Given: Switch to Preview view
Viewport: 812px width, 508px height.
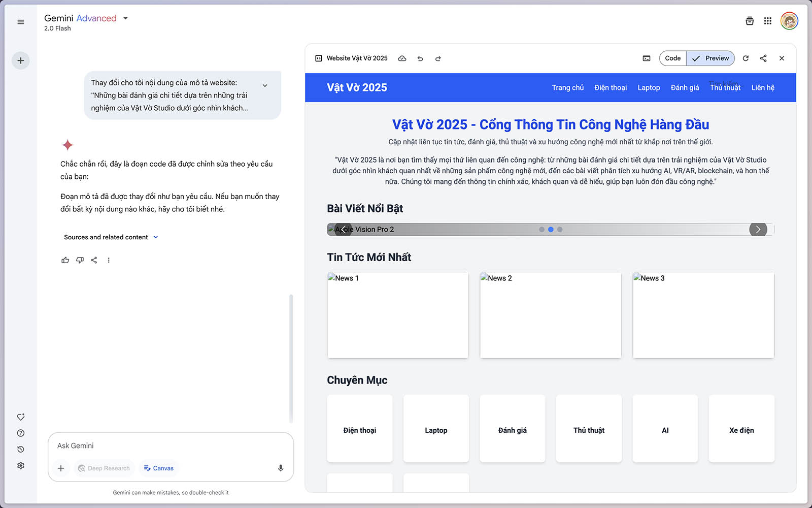Looking at the screenshot, I should pos(710,58).
